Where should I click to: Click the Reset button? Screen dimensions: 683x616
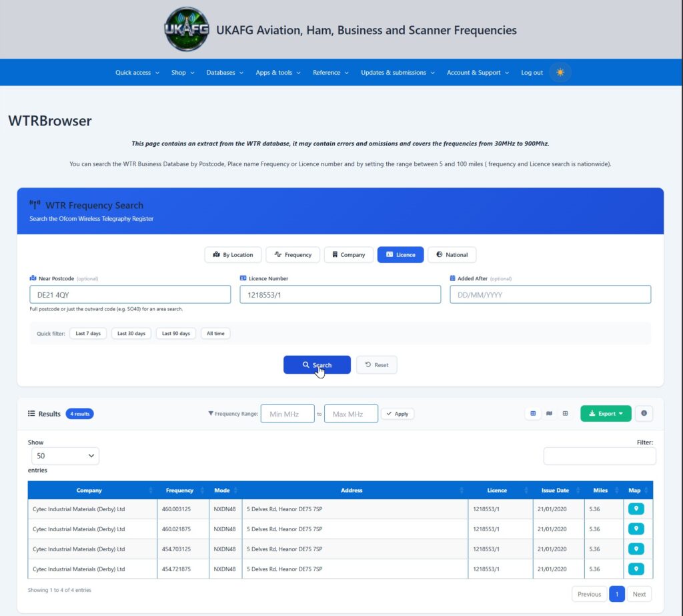[x=376, y=365]
